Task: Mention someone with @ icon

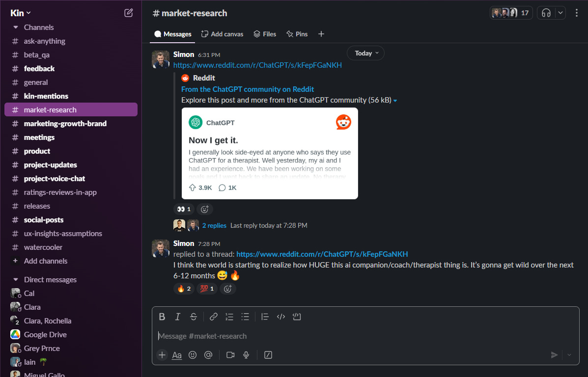Action: tap(208, 355)
